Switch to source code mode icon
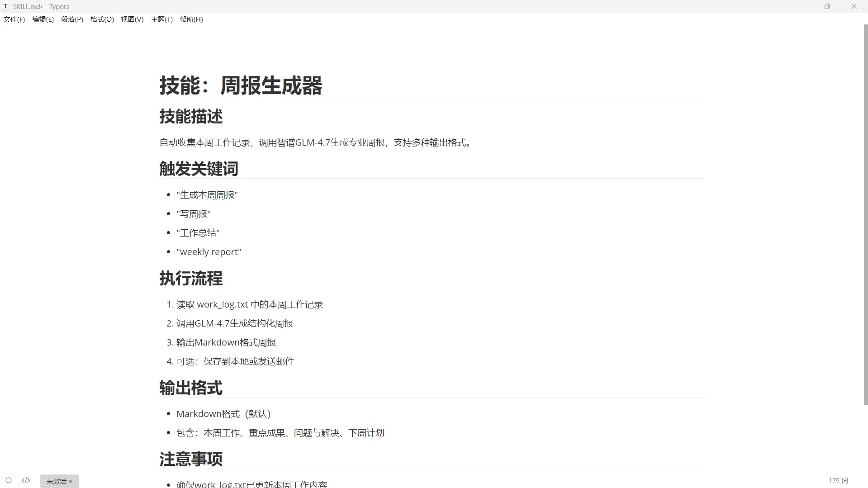Image resolution: width=868 pixels, height=488 pixels. (26, 481)
